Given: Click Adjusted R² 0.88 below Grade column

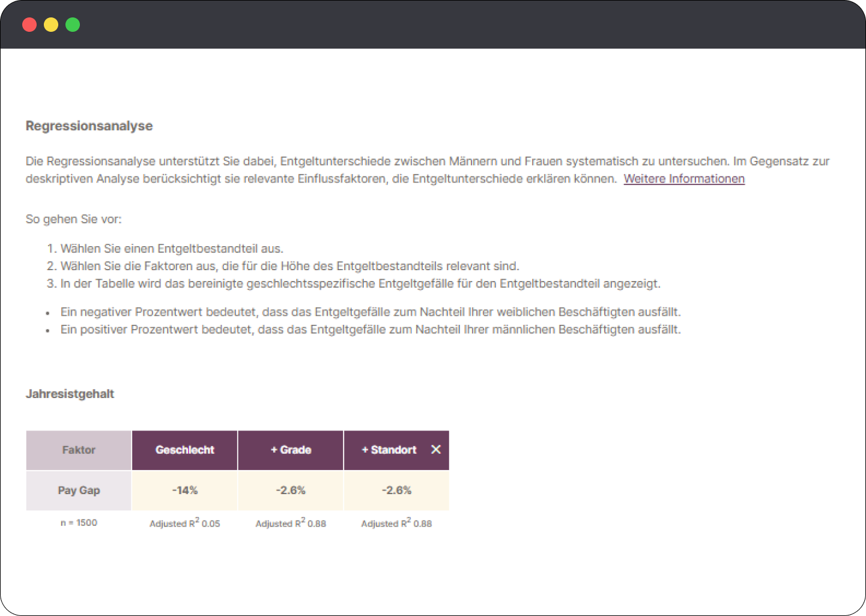Looking at the screenshot, I should point(291,524).
